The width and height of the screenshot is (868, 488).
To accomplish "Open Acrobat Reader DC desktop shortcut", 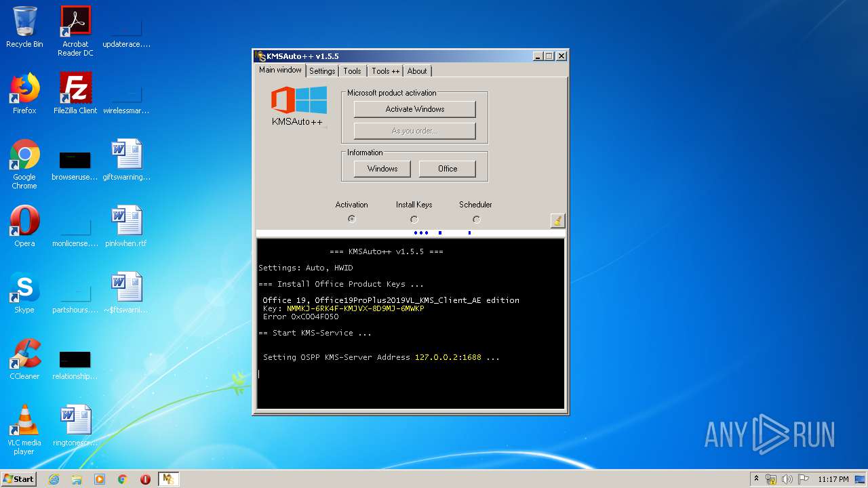I will 75,31.
